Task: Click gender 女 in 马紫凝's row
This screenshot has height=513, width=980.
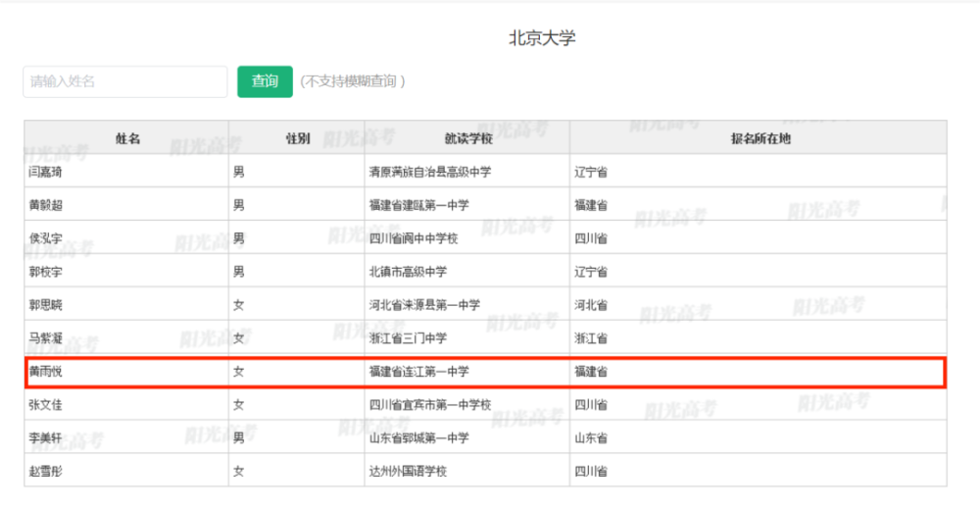Action: (x=239, y=338)
